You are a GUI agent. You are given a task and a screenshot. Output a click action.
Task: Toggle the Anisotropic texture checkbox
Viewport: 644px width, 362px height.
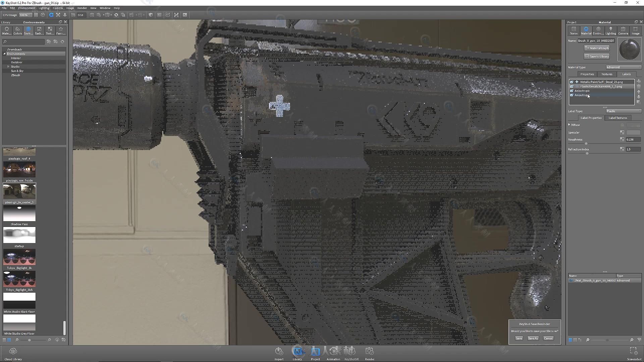click(571, 90)
